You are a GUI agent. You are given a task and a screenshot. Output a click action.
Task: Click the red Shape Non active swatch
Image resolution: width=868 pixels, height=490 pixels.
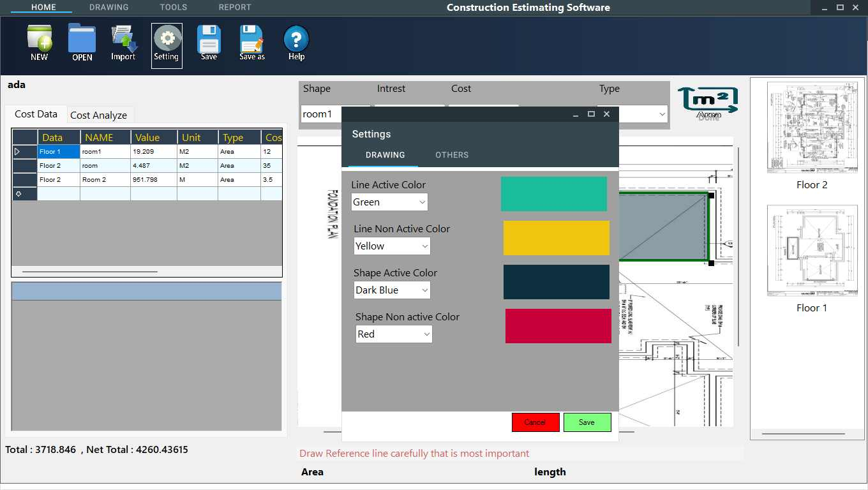(558, 326)
